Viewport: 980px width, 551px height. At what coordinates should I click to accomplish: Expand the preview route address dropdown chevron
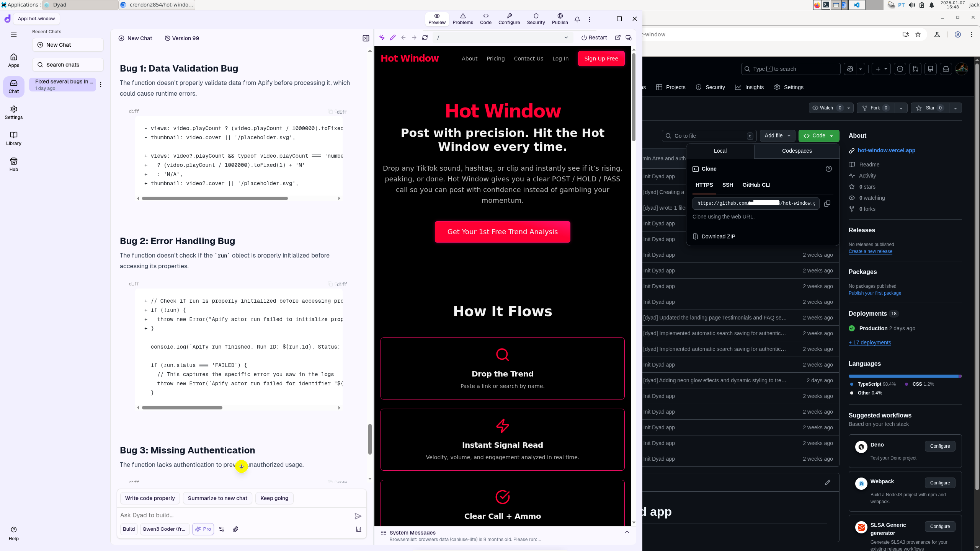coord(566,37)
